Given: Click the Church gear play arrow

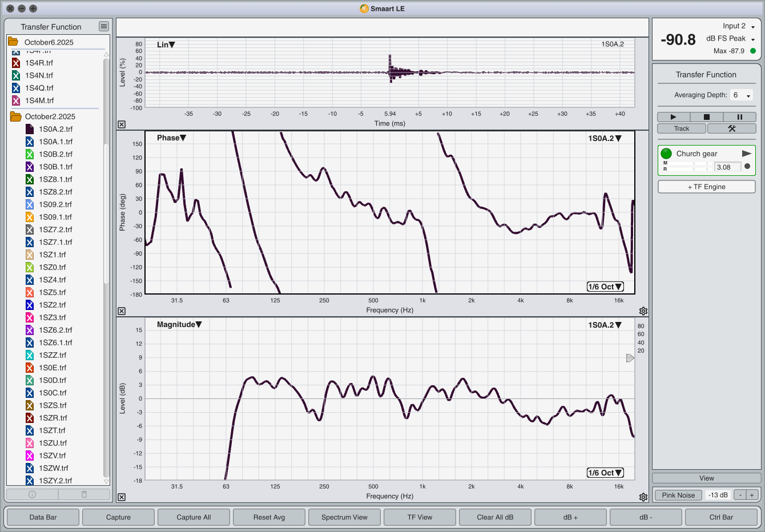Looking at the screenshot, I should click(746, 154).
